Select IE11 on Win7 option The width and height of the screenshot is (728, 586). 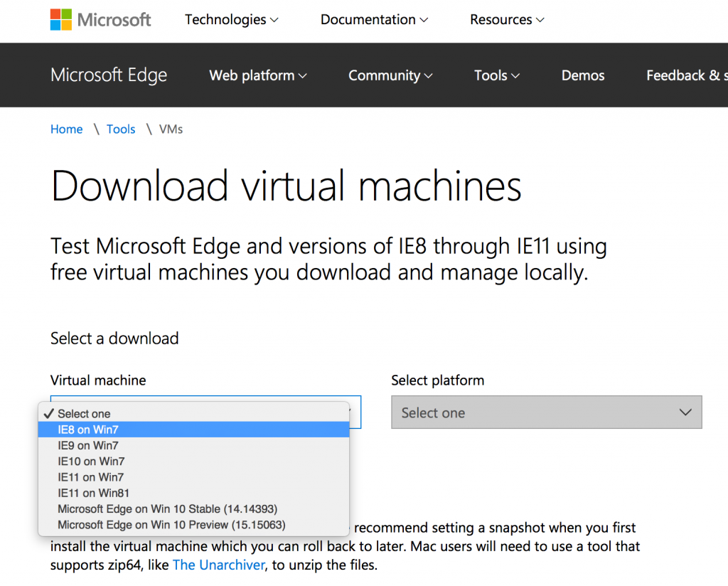(193, 477)
